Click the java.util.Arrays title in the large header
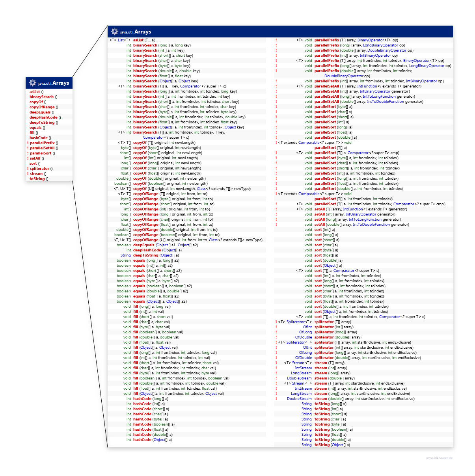This screenshot has width=475, height=476. click(x=136, y=32)
